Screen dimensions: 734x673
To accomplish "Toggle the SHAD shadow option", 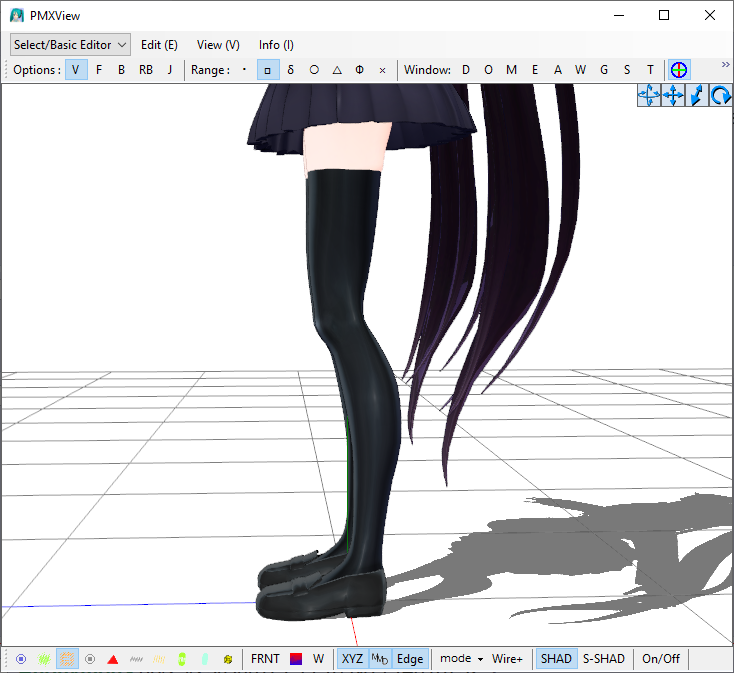I will pos(556,659).
